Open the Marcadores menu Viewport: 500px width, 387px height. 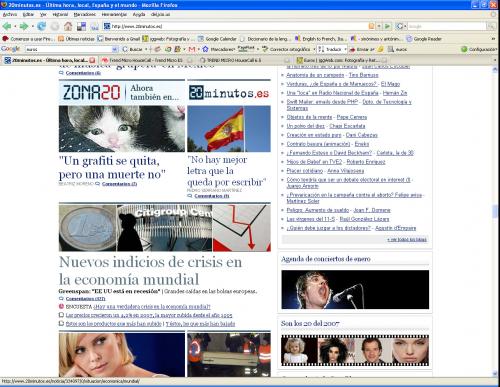pyautogui.click(x=85, y=14)
